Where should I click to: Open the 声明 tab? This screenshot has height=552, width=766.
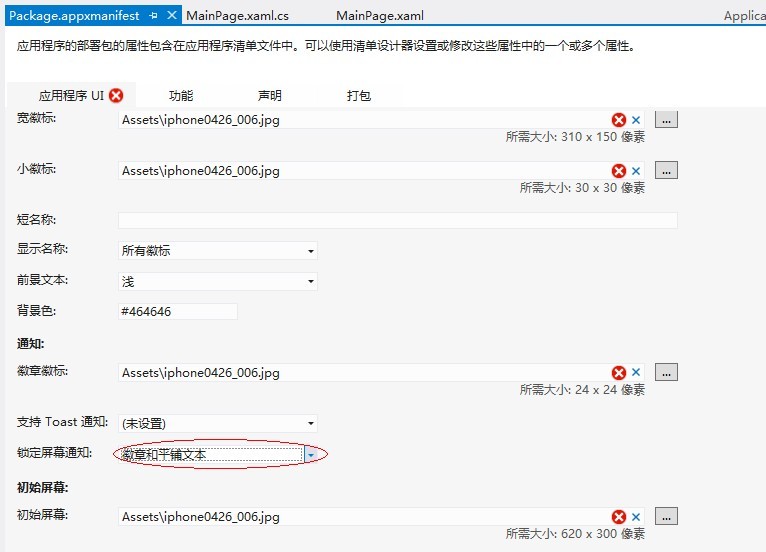click(x=270, y=95)
